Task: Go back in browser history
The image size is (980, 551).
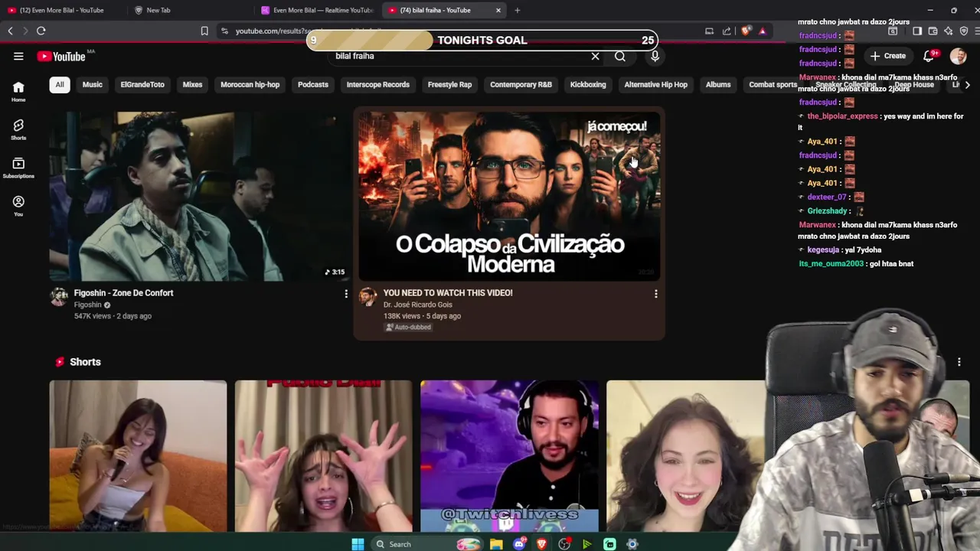Action: tap(10, 31)
